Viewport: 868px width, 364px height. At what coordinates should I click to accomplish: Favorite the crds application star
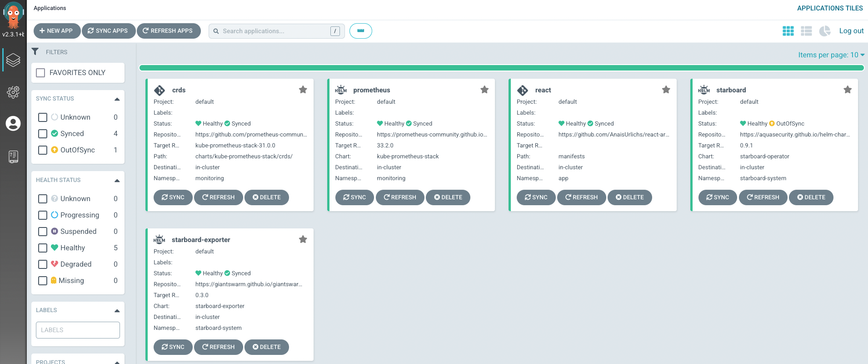point(303,90)
